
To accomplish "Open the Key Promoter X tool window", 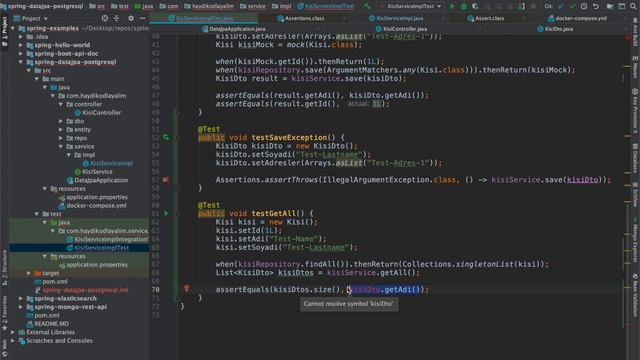I will click(x=635, y=111).
